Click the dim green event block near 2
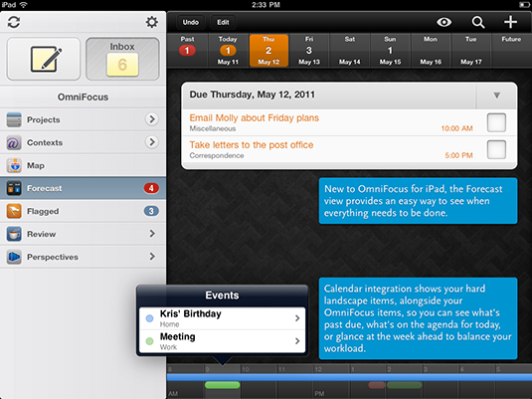 [x=404, y=385]
